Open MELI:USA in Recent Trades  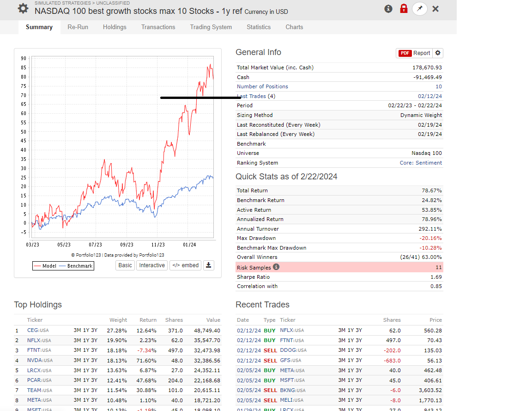coord(292,400)
